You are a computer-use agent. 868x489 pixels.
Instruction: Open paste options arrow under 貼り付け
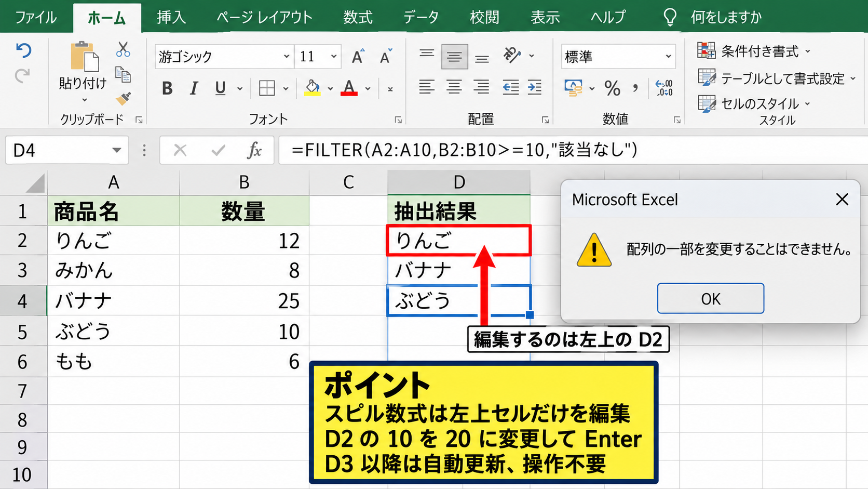point(84,100)
